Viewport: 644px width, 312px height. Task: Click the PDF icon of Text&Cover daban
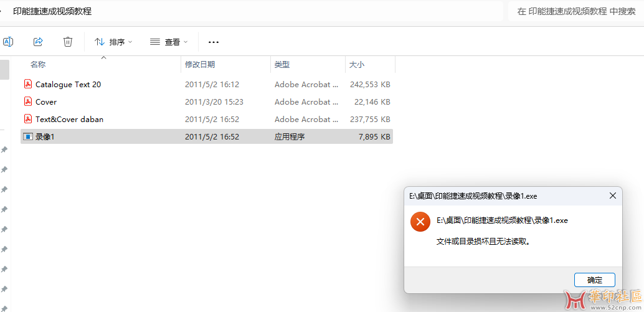(28, 120)
